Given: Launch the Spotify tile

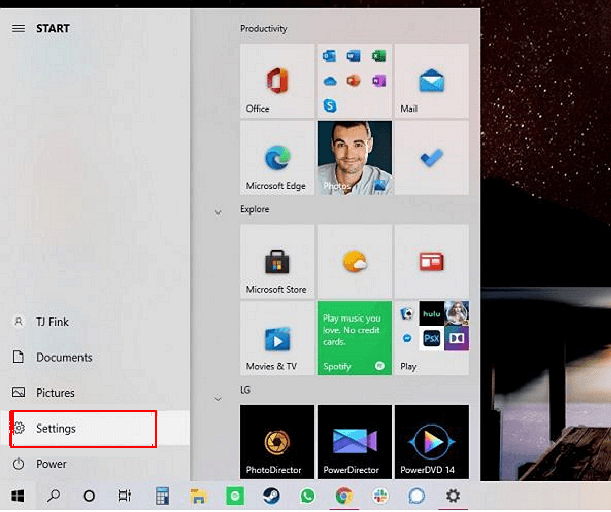Looking at the screenshot, I should (354, 339).
